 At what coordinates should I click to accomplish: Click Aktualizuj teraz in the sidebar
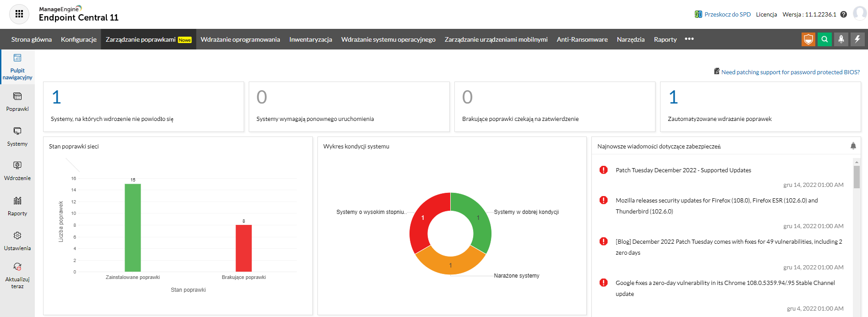[x=17, y=276]
